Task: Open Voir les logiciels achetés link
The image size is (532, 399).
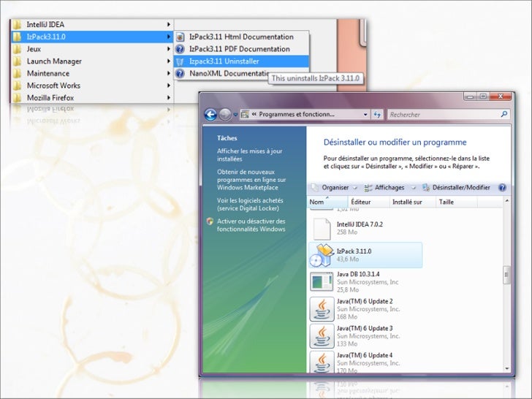Action: click(x=250, y=205)
